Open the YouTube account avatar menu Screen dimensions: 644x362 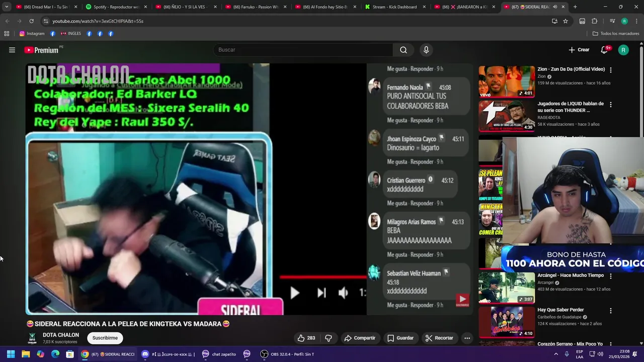point(623,50)
